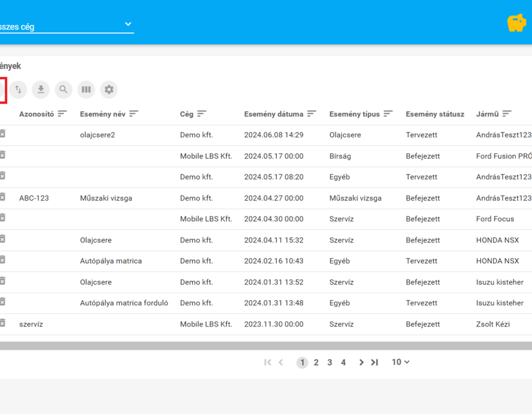Select the ABC-123 identifier cell
The height and width of the screenshot is (414, 532).
34,198
